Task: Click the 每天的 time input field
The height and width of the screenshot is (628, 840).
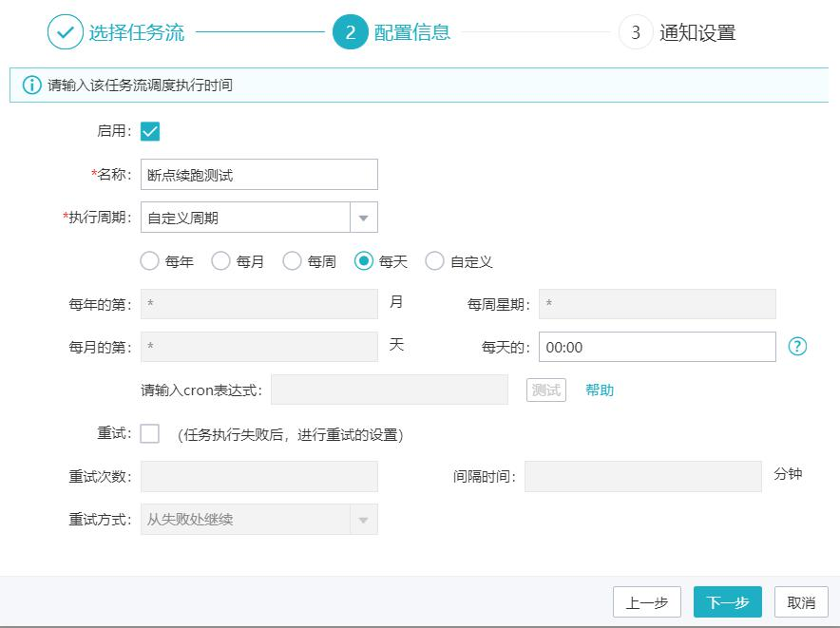Action: (x=658, y=348)
